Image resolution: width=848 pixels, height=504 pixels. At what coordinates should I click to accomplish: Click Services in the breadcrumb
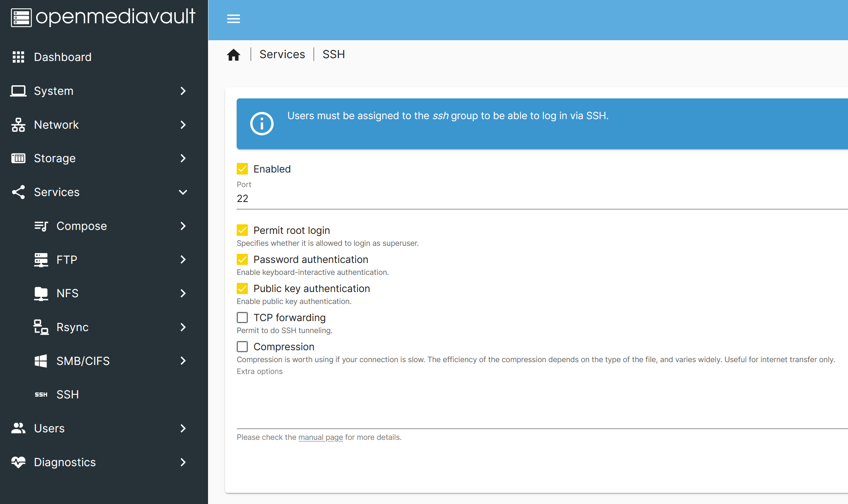pyautogui.click(x=282, y=54)
